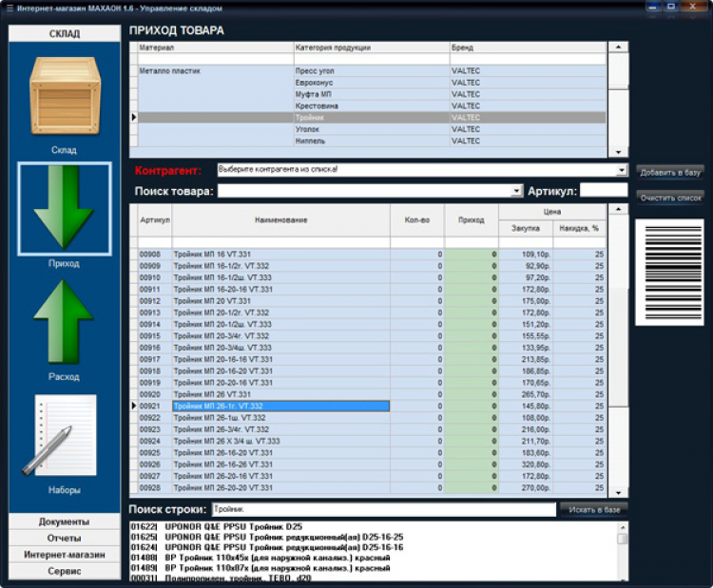Click the Наименование column header

click(281, 220)
